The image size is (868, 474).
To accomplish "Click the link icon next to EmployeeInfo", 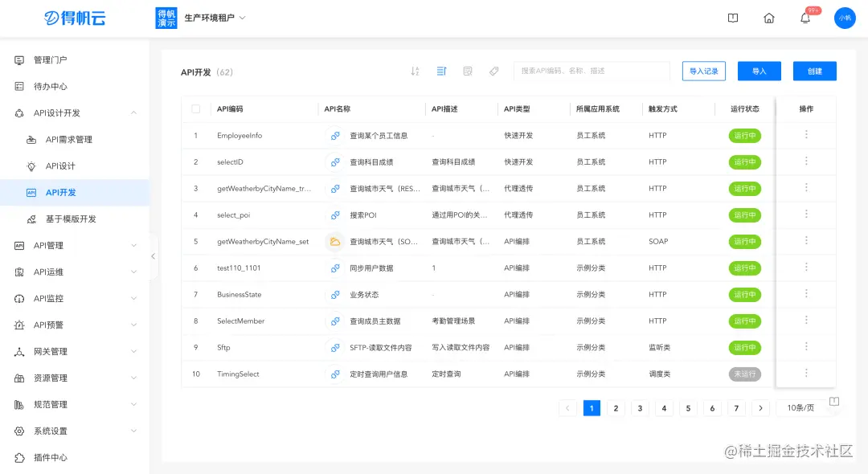I will point(335,135).
